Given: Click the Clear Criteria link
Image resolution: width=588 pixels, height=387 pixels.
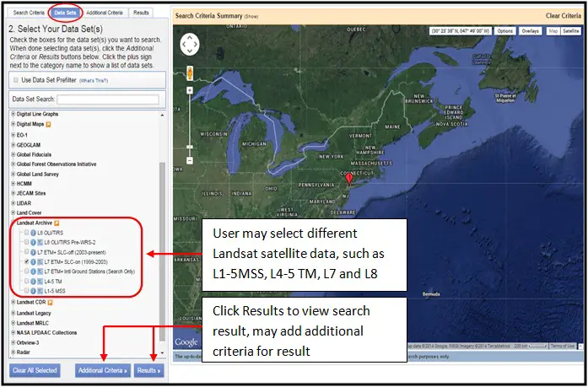Looking at the screenshot, I should tap(564, 16).
